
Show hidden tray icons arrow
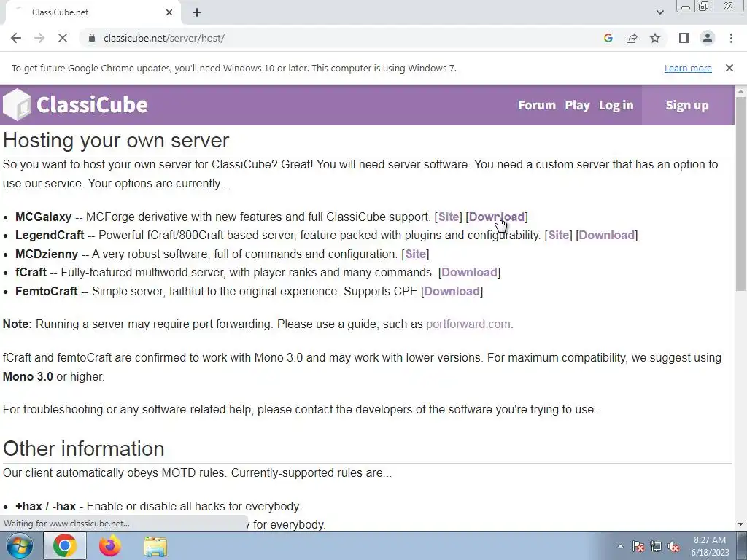click(x=620, y=546)
